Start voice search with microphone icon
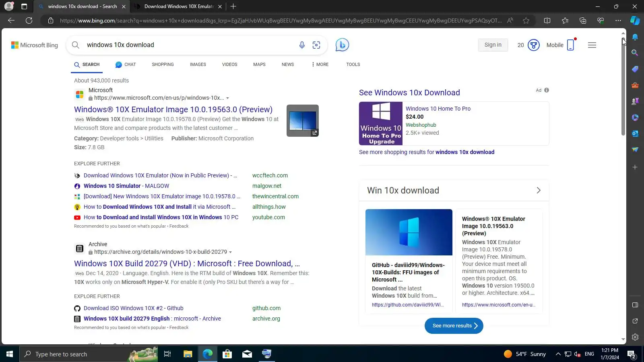Viewport: 644px width, 362px height. [302, 45]
